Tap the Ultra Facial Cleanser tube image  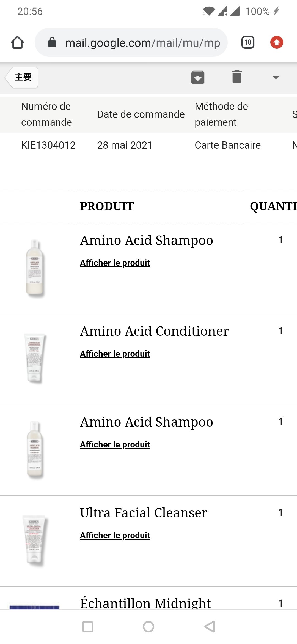pos(35,541)
